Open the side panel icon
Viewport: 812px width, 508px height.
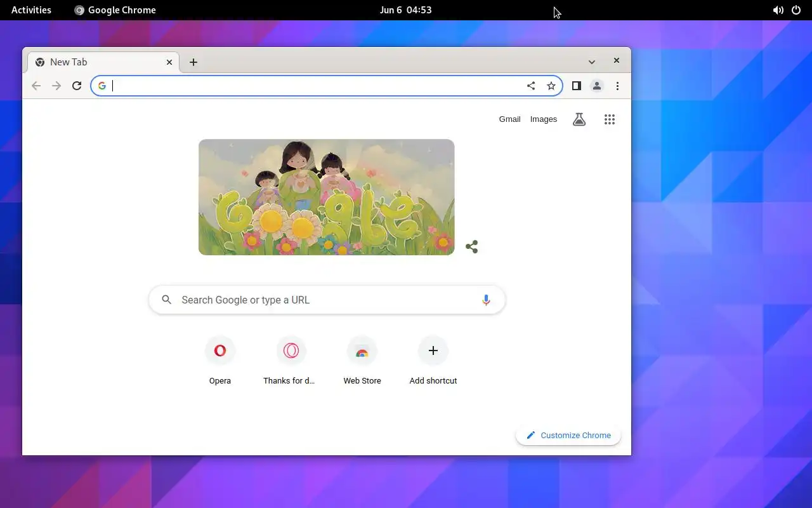[576, 86]
